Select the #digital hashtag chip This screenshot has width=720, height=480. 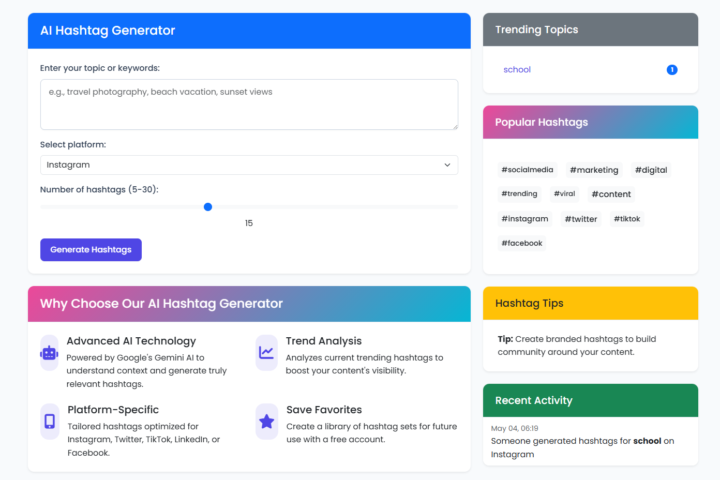click(651, 170)
